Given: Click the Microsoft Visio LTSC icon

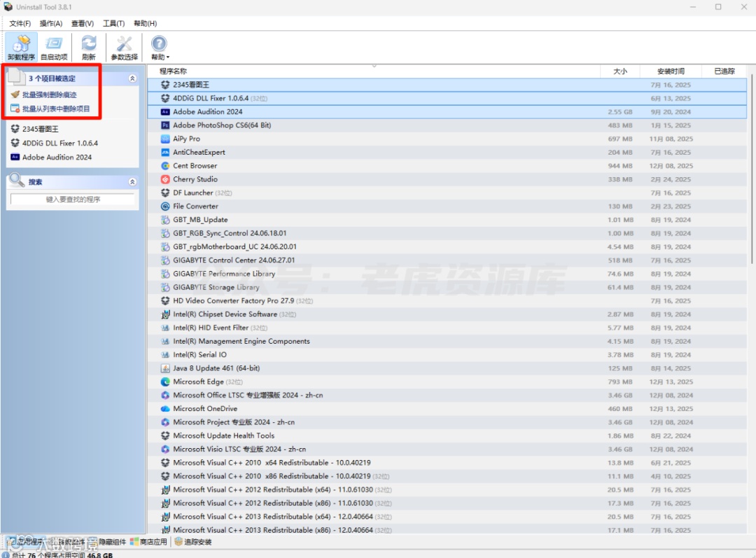Looking at the screenshot, I should tap(165, 449).
